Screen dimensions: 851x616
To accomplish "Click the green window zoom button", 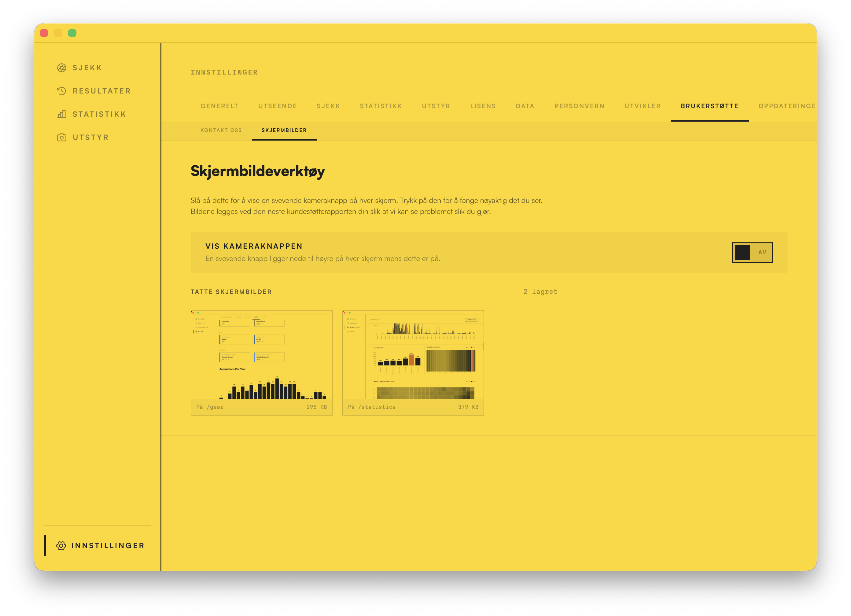I will 72,33.
